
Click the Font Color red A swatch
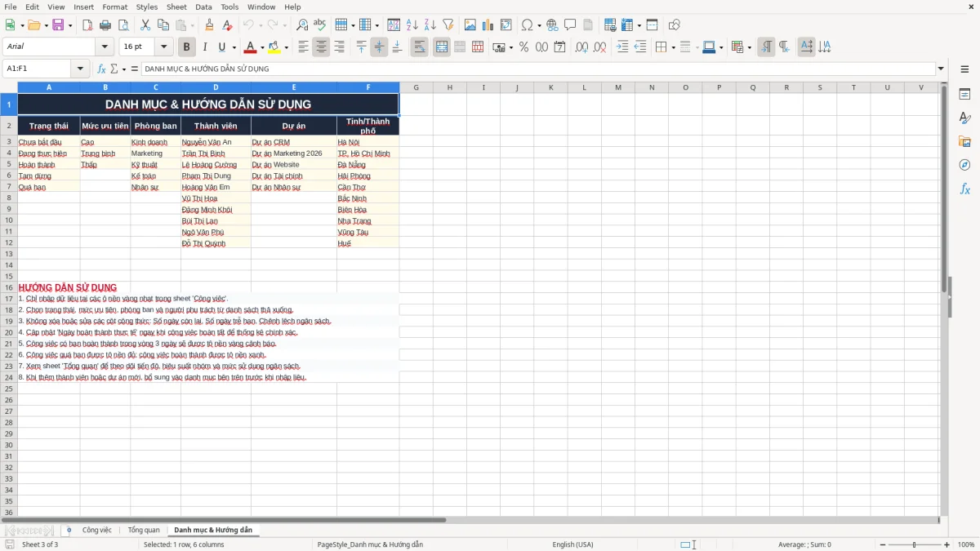(251, 47)
